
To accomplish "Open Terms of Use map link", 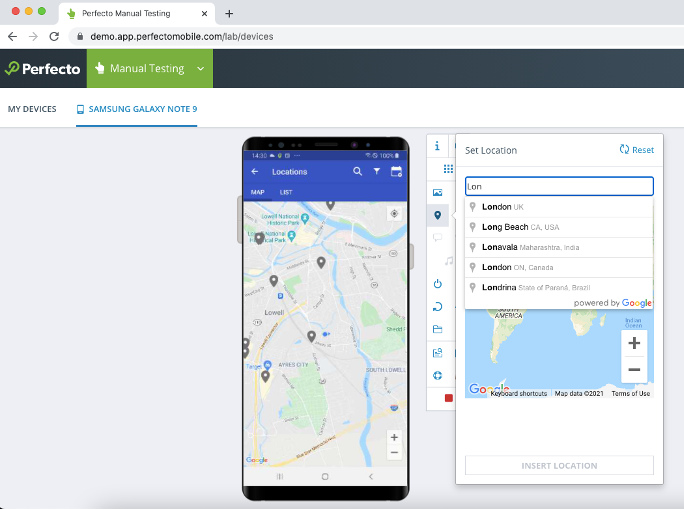I will coord(631,394).
